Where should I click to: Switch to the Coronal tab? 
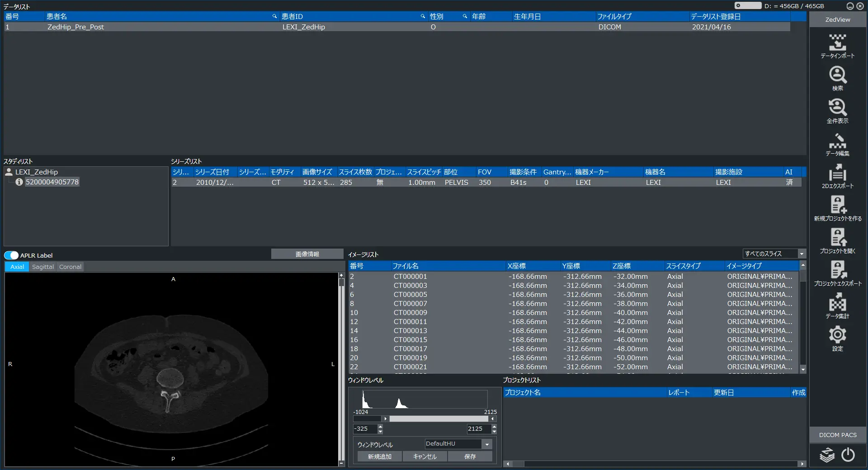[70, 267]
